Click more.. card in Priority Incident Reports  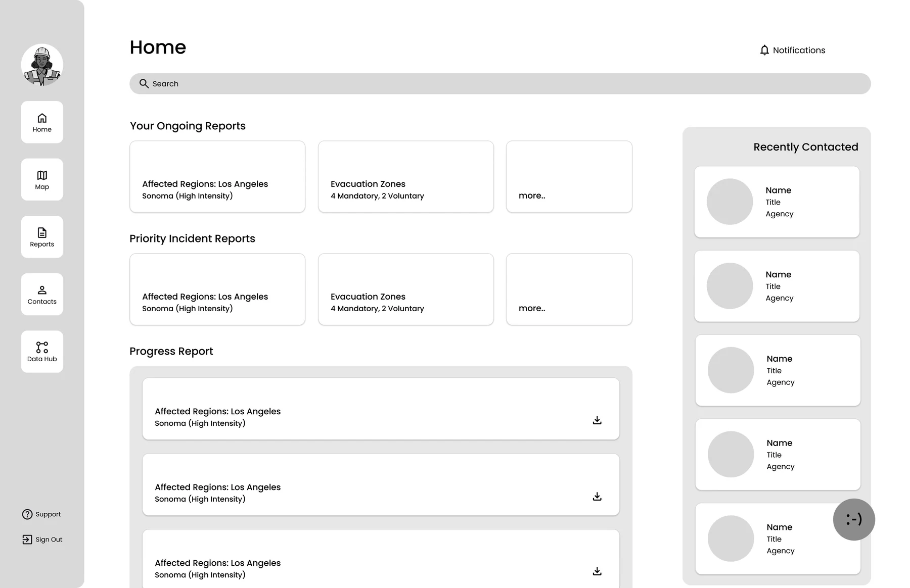(569, 289)
